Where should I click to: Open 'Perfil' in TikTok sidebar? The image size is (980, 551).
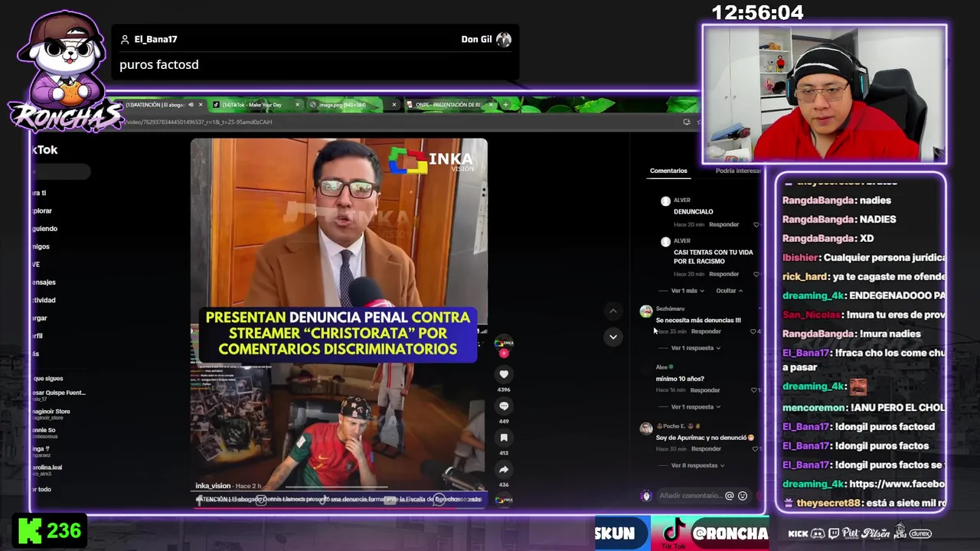coord(38,335)
